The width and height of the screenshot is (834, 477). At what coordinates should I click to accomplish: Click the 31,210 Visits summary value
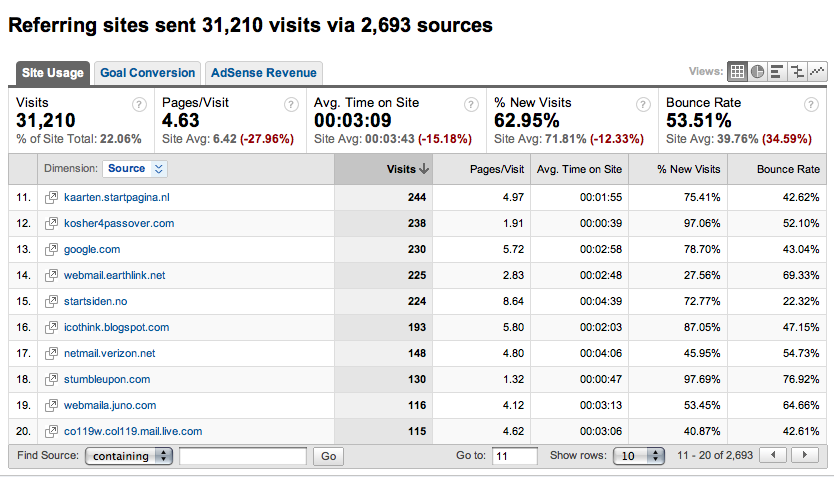(46, 121)
